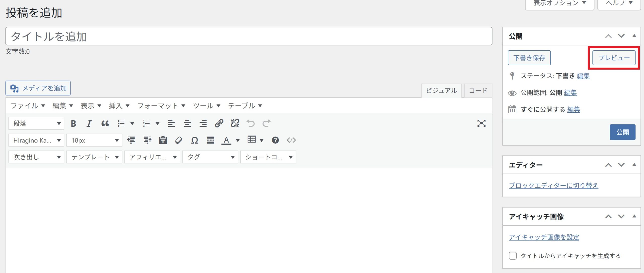
Task: Open the 段落 paragraph format dropdown
Action: (x=36, y=123)
